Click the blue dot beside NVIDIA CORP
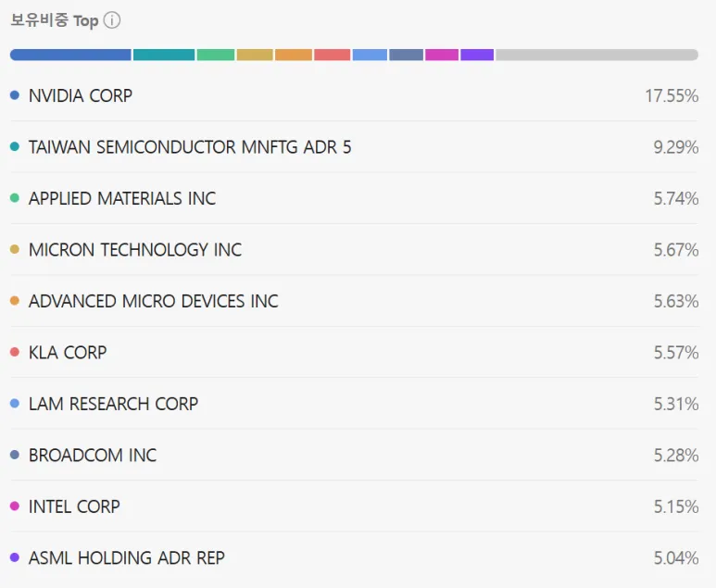 (x=15, y=95)
